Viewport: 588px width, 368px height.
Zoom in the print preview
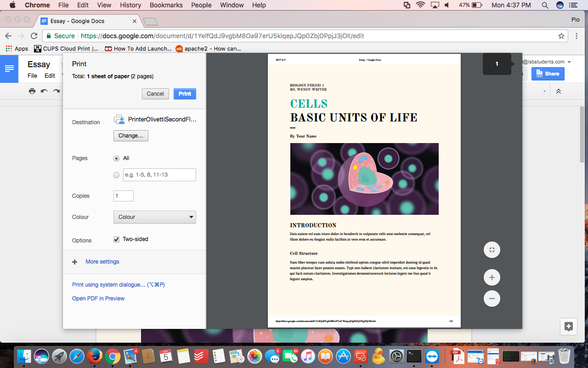[x=492, y=277]
